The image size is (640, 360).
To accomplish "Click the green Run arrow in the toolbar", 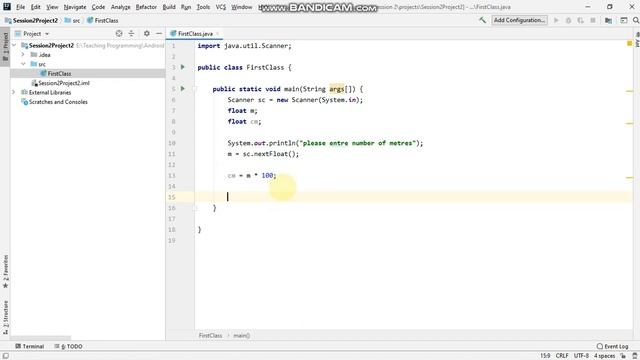I will [x=556, y=20].
